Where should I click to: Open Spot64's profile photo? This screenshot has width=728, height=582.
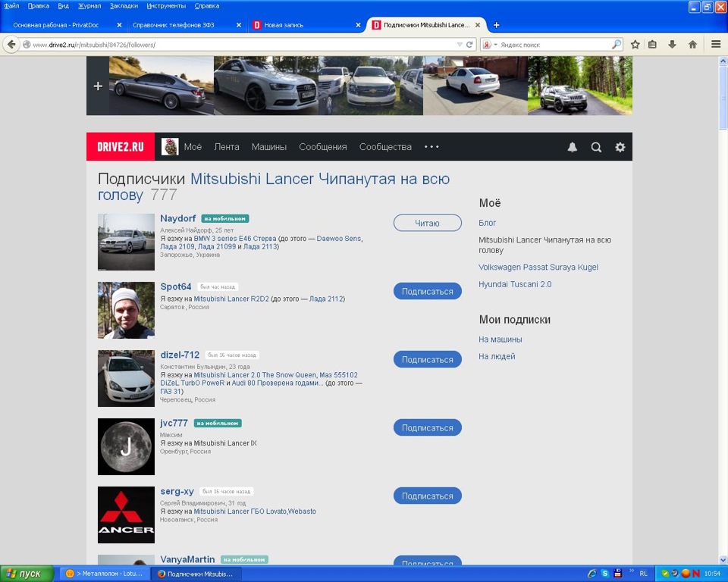tap(126, 310)
